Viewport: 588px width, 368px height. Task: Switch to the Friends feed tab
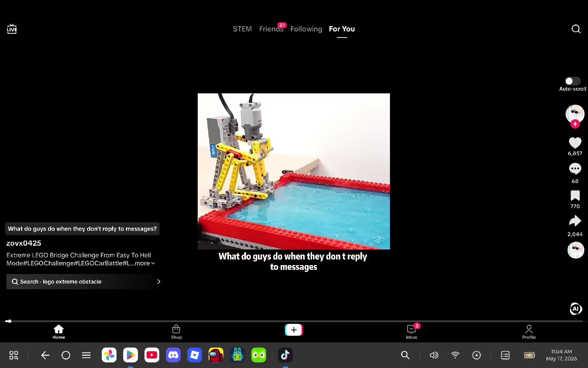pos(271,29)
